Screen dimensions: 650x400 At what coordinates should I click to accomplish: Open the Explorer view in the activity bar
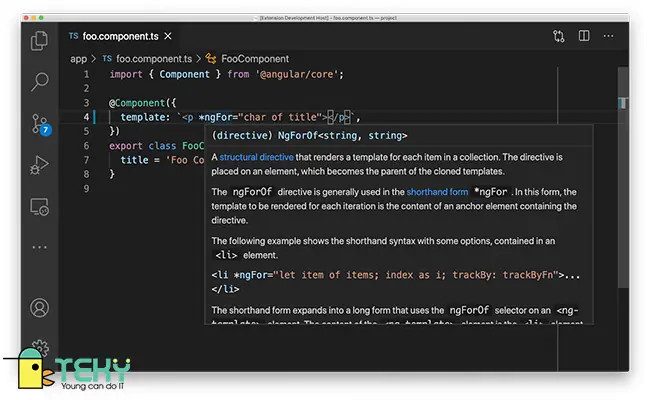[x=39, y=41]
